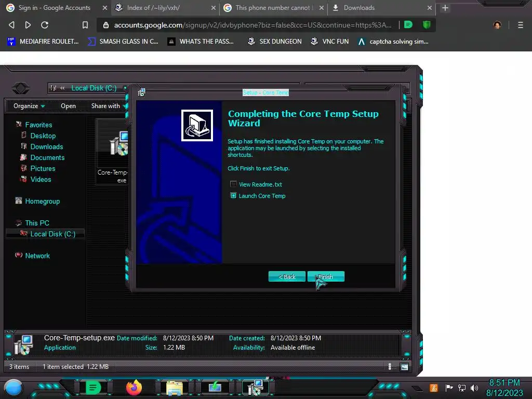Click the < Back button in the setup wizard
532x399 pixels.
287,276
